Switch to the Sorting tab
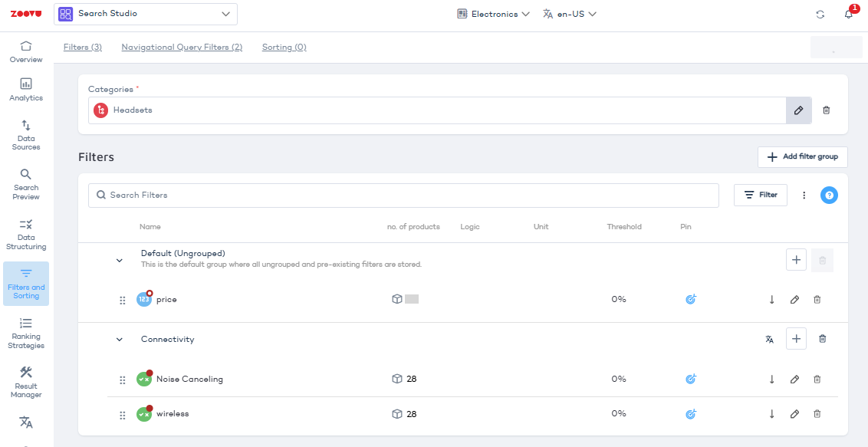This screenshot has height=447, width=868. click(x=284, y=48)
